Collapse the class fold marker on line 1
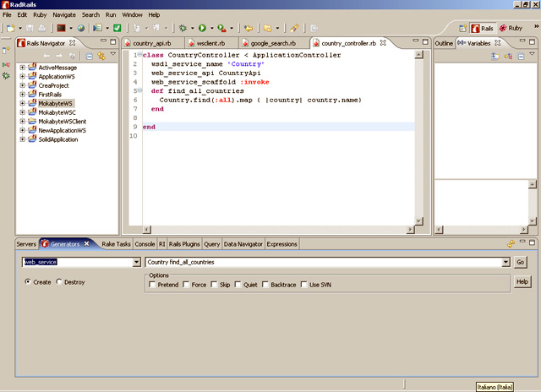 click(139, 54)
